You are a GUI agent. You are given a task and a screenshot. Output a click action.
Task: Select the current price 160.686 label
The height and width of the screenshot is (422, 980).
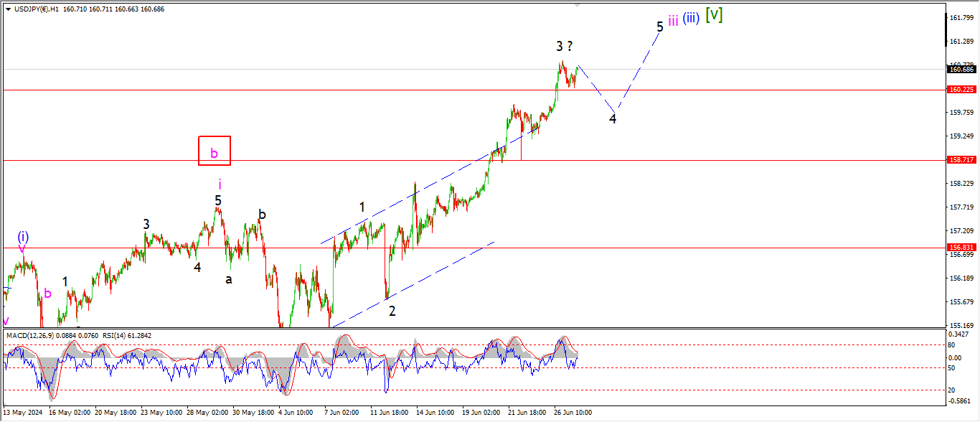(x=961, y=69)
